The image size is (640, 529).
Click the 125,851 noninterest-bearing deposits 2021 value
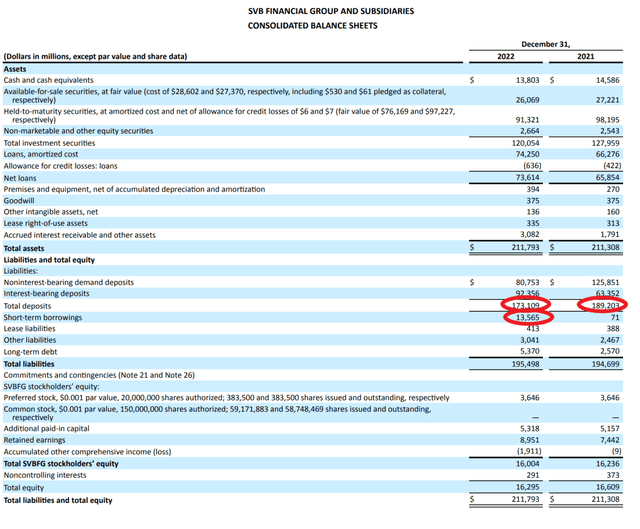point(605,282)
